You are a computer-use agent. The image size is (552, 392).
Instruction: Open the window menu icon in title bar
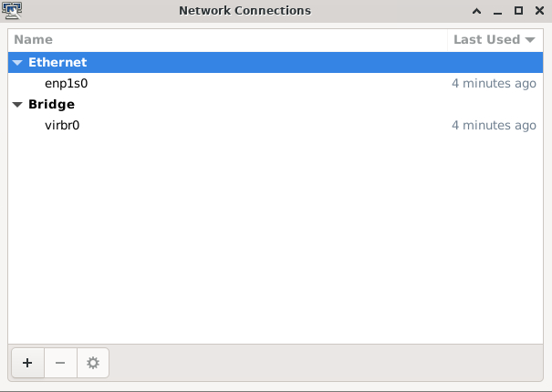pyautogui.click(x=13, y=11)
